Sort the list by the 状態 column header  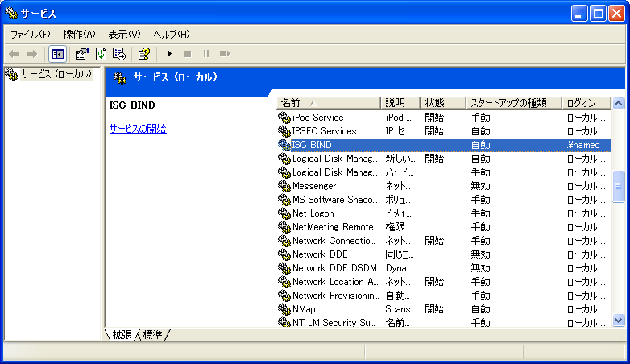(443, 103)
